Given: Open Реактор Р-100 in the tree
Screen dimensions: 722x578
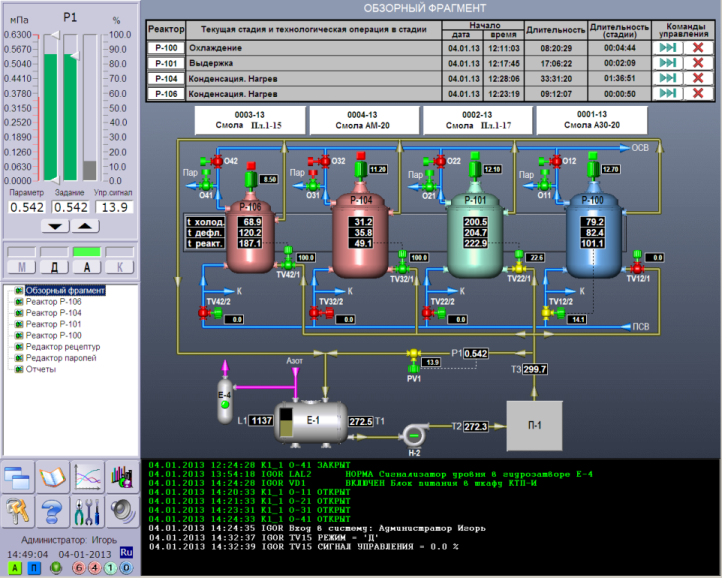Looking at the screenshot, I should pos(53,335).
